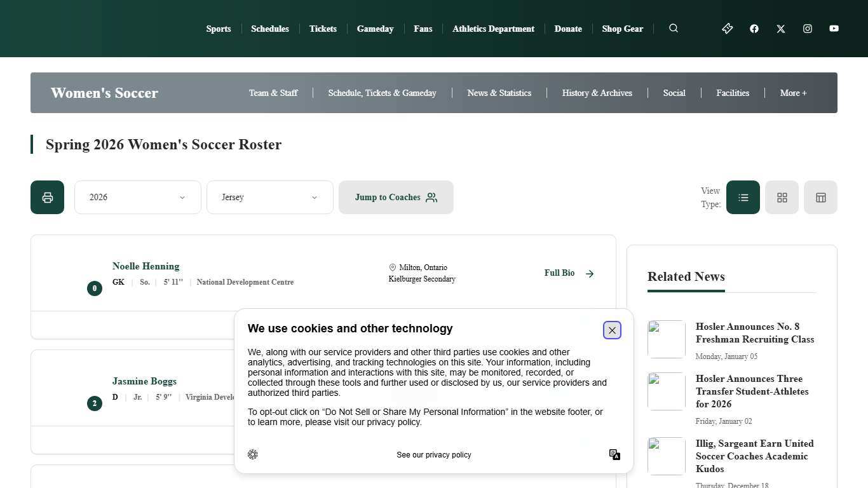
Task: Expand the More + menu
Action: pyautogui.click(x=793, y=93)
